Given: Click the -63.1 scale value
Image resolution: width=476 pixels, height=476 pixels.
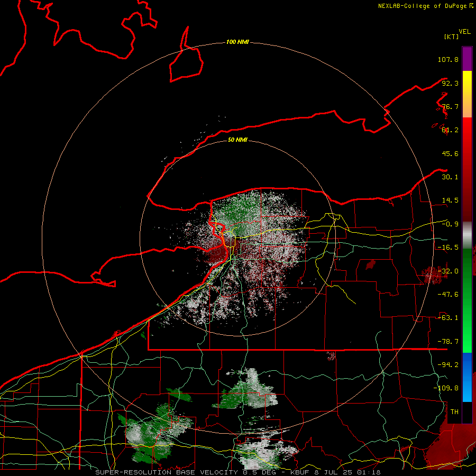Looking at the screenshot, I should (x=448, y=318).
